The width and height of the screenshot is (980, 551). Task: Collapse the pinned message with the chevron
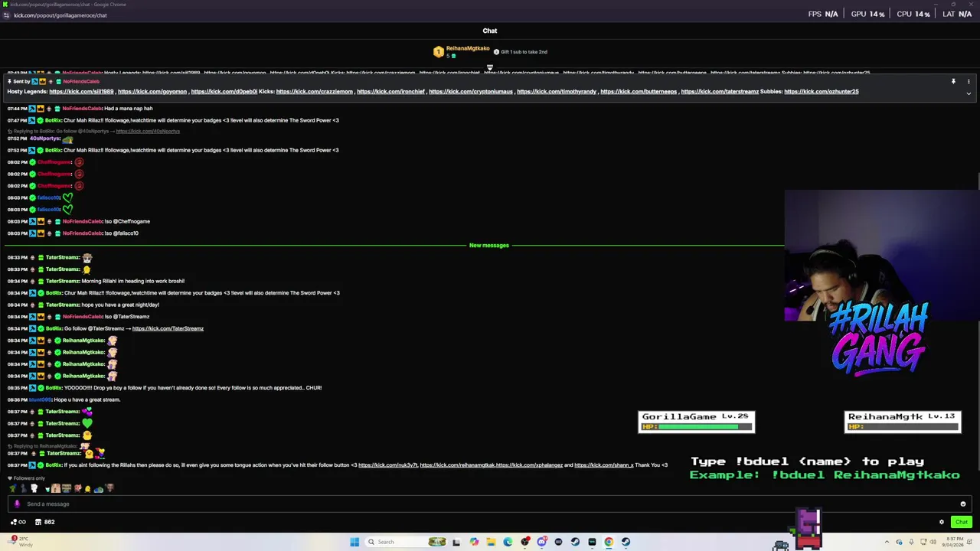pyautogui.click(x=969, y=93)
